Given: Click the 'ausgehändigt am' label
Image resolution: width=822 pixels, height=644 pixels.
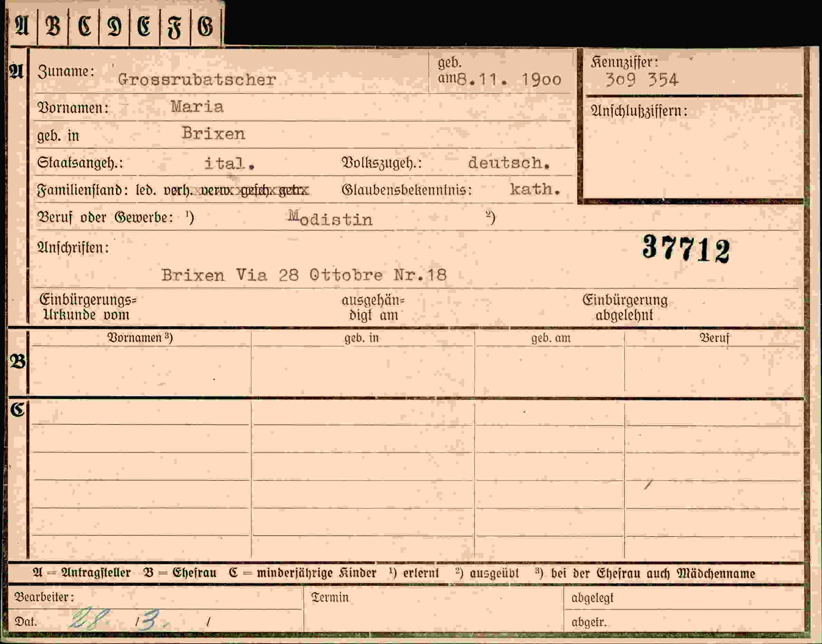Looking at the screenshot, I should (373, 307).
